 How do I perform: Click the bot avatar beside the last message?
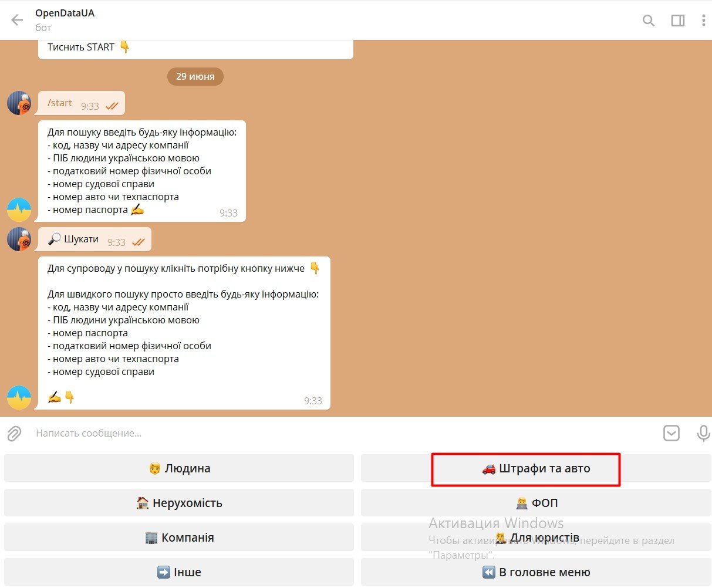point(19,397)
